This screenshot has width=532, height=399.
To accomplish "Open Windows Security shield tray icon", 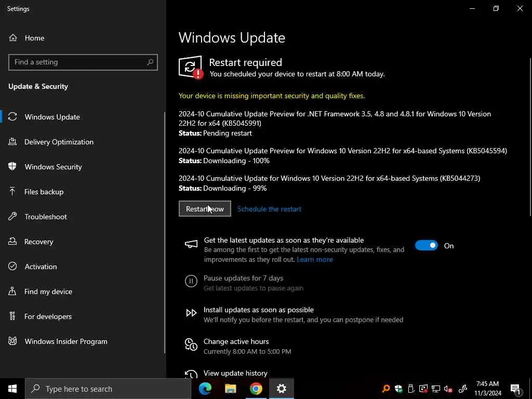I will pos(398,389).
